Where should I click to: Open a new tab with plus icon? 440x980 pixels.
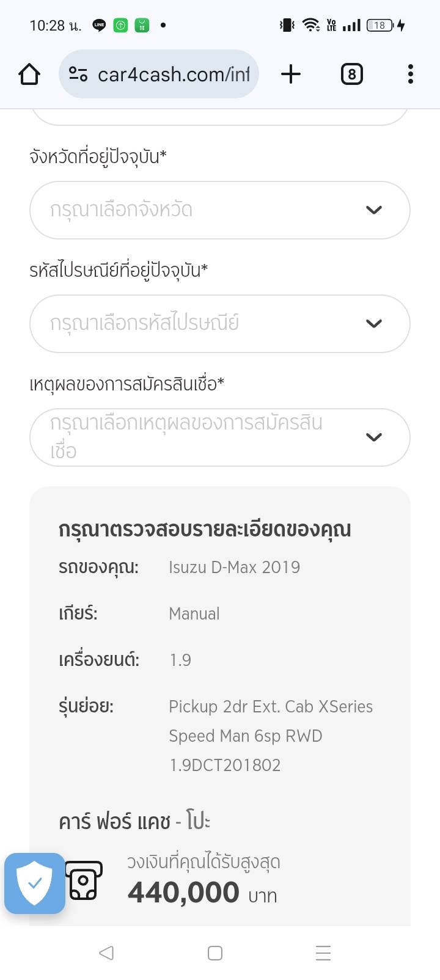291,75
